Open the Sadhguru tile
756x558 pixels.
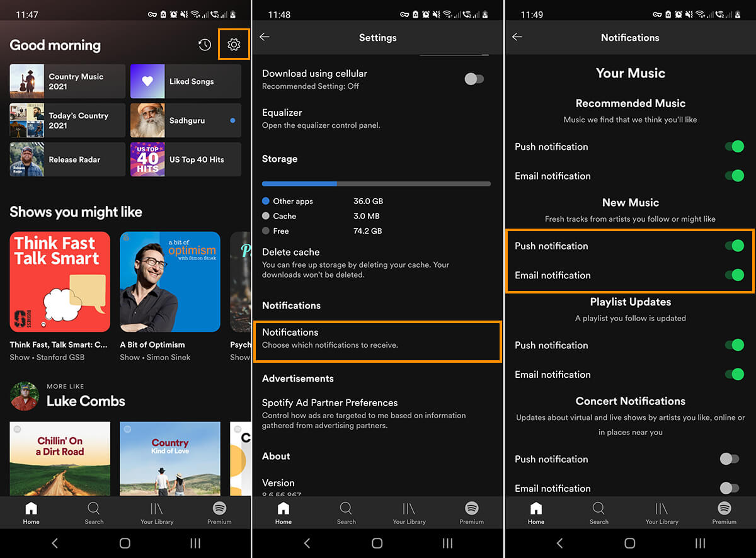(x=186, y=120)
